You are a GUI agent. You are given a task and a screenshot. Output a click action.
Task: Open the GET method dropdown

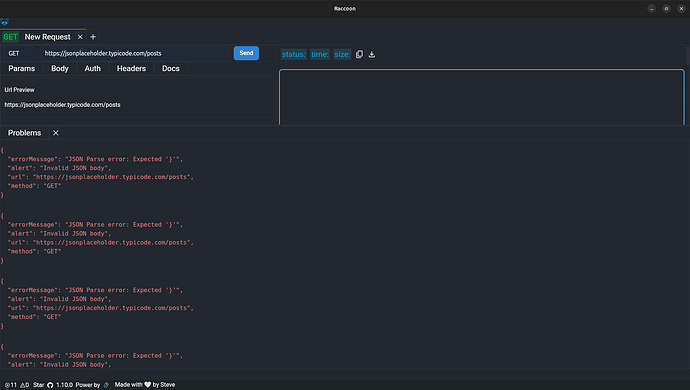19,53
